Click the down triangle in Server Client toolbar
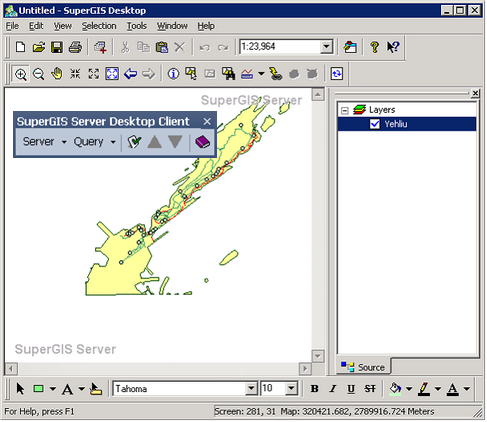 click(x=175, y=142)
